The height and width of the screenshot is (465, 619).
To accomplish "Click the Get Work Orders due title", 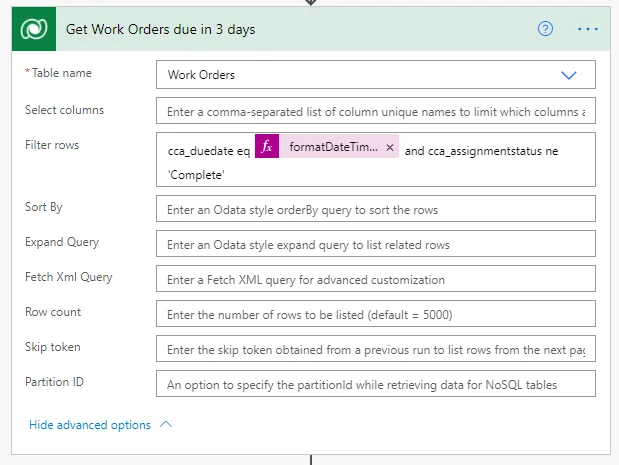I will coord(160,29).
